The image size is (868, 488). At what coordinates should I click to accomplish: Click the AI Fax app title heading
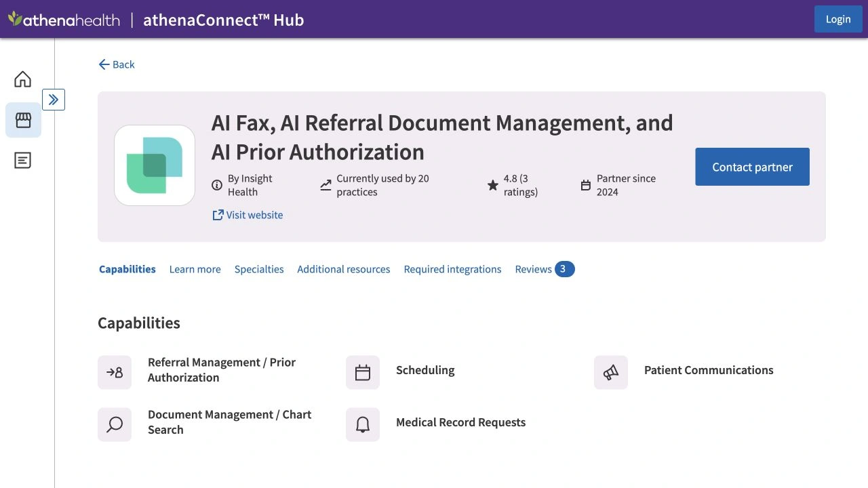442,137
